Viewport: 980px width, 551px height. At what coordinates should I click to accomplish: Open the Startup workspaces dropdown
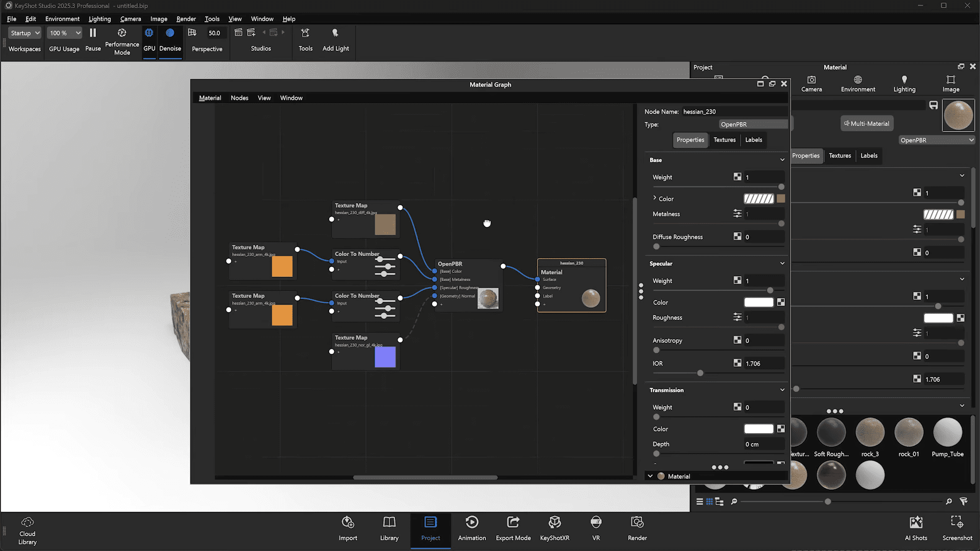click(x=24, y=33)
